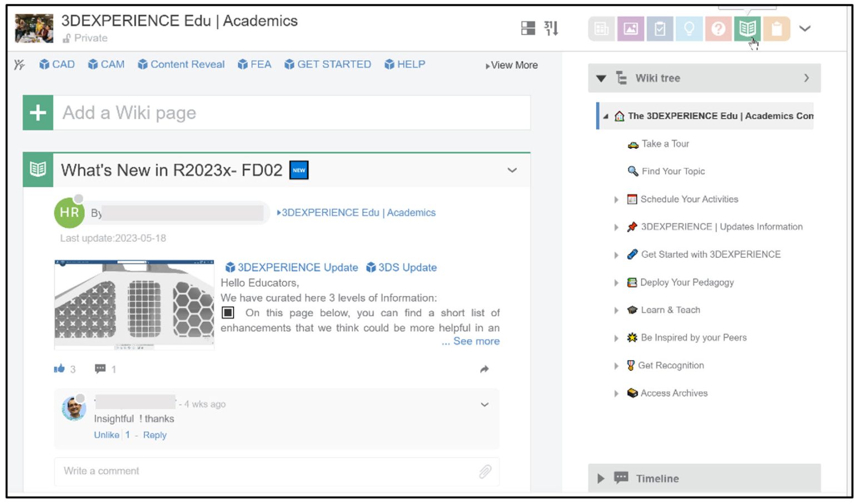
Task: Collapse the Wiki tree panel
Action: [601, 78]
